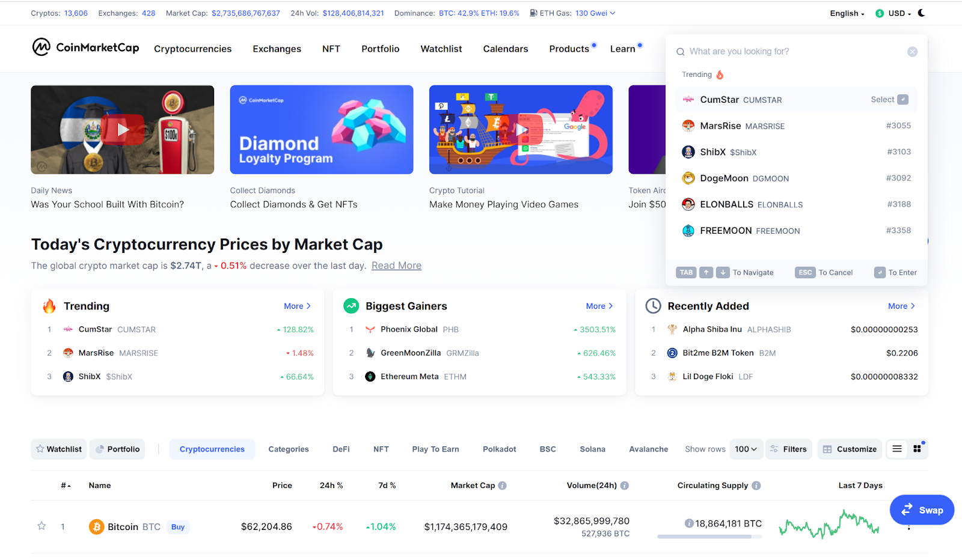Click the Bitcoin logo icon in table
The height and width of the screenshot is (560, 962).
point(96,527)
